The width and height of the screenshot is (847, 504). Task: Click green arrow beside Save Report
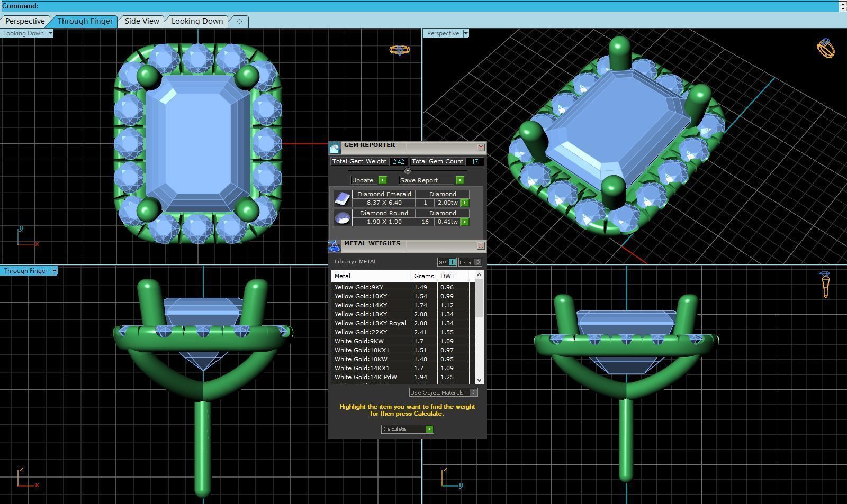point(460,180)
